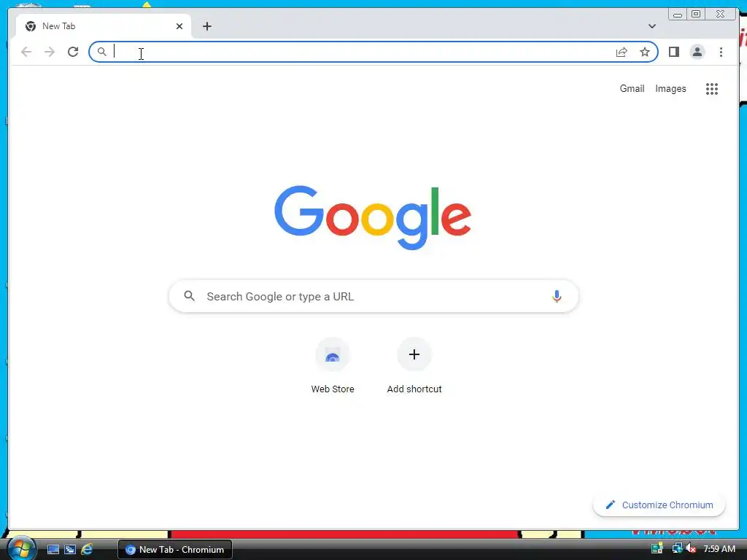Click the 7:59 AM clock
This screenshot has height=560, width=747.
[719, 549]
